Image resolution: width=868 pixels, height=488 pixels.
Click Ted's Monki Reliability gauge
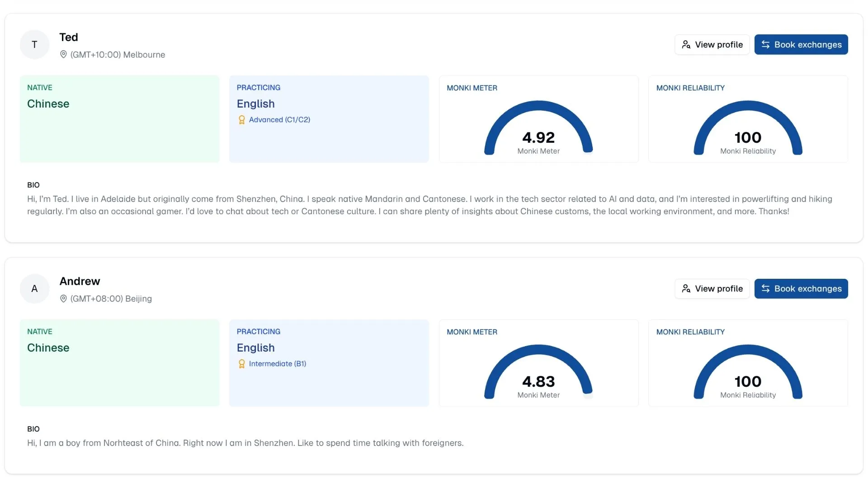coord(748,129)
